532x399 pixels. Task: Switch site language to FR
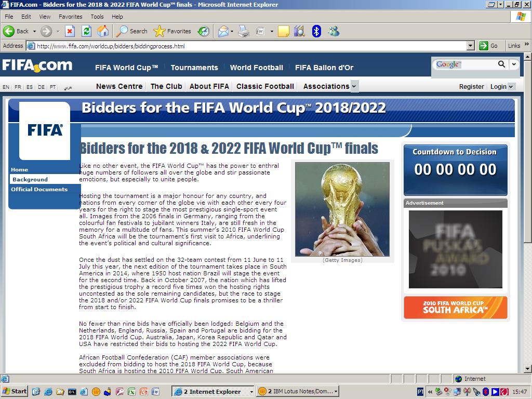18,87
